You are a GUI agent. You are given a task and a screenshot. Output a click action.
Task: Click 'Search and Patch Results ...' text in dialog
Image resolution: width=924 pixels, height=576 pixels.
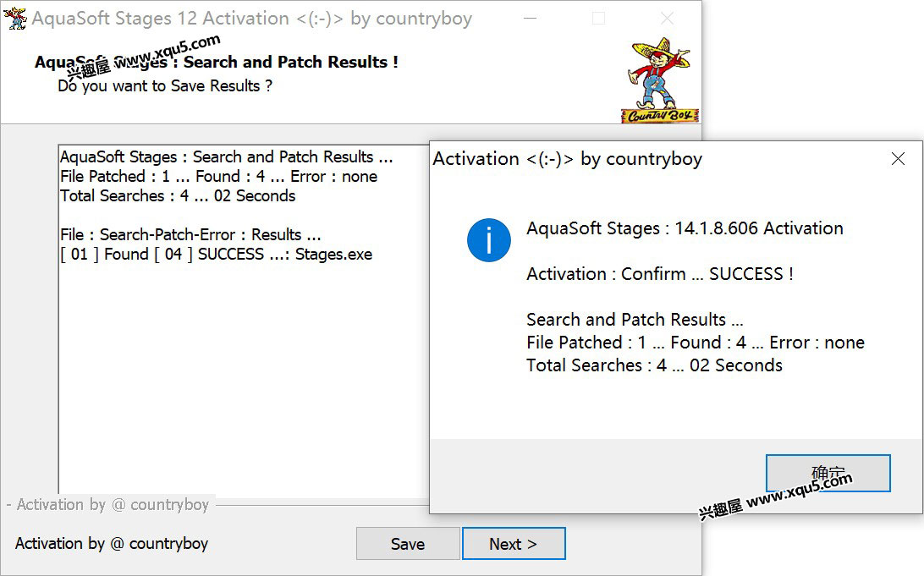635,319
